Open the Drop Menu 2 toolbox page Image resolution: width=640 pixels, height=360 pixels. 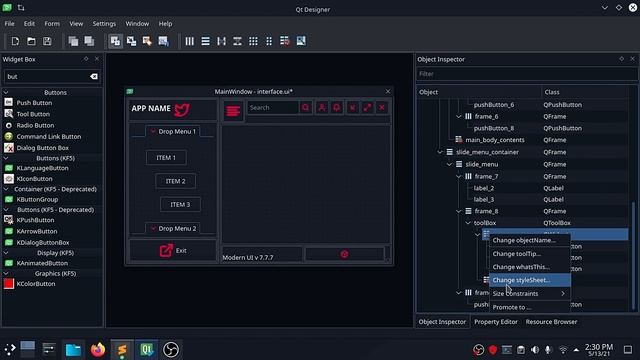pyautogui.click(x=173, y=229)
